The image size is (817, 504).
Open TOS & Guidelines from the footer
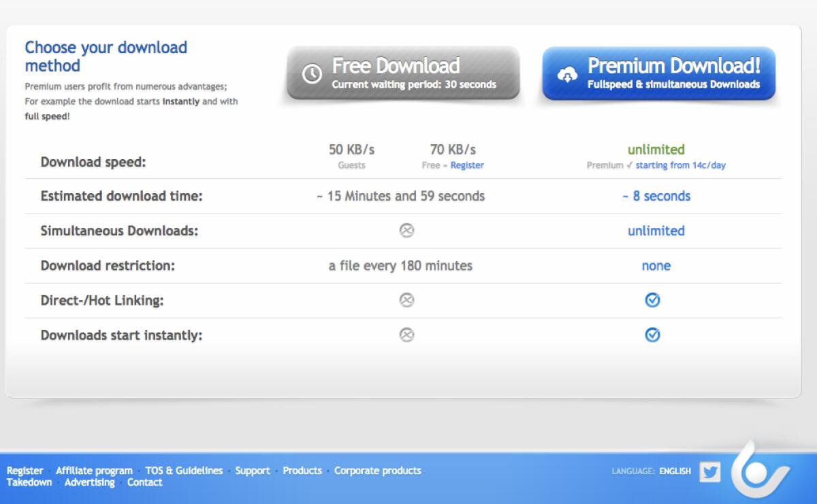pyautogui.click(x=183, y=470)
